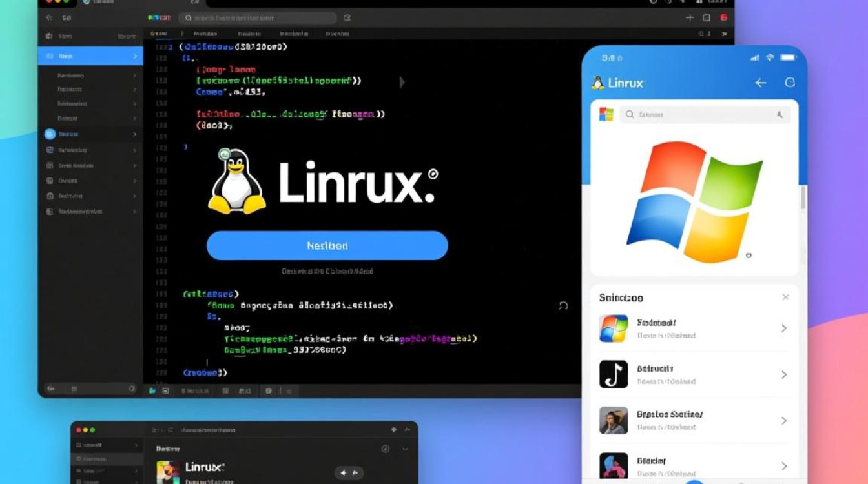Screen dimensions: 868x484
Task: Open the chevron on the first download entry
Action: point(783,328)
